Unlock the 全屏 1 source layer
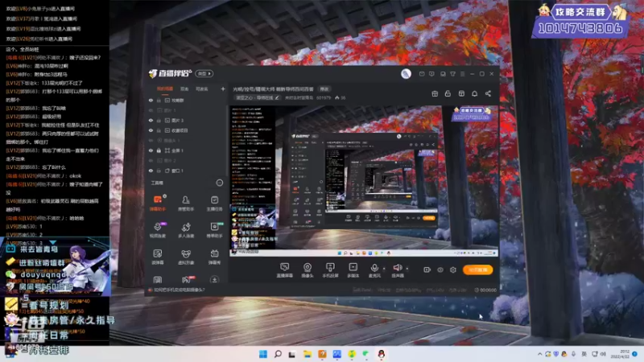The width and height of the screenshot is (644, 362). coord(159,150)
